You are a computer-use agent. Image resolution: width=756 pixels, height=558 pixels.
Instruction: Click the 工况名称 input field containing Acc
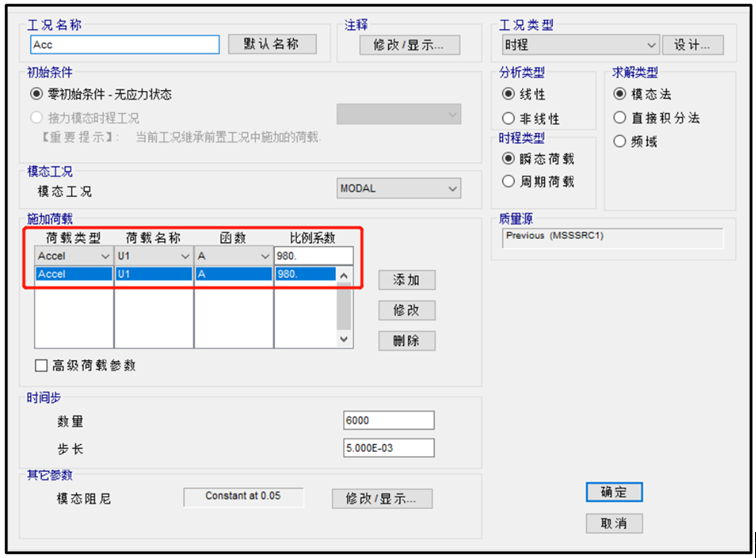(124, 44)
